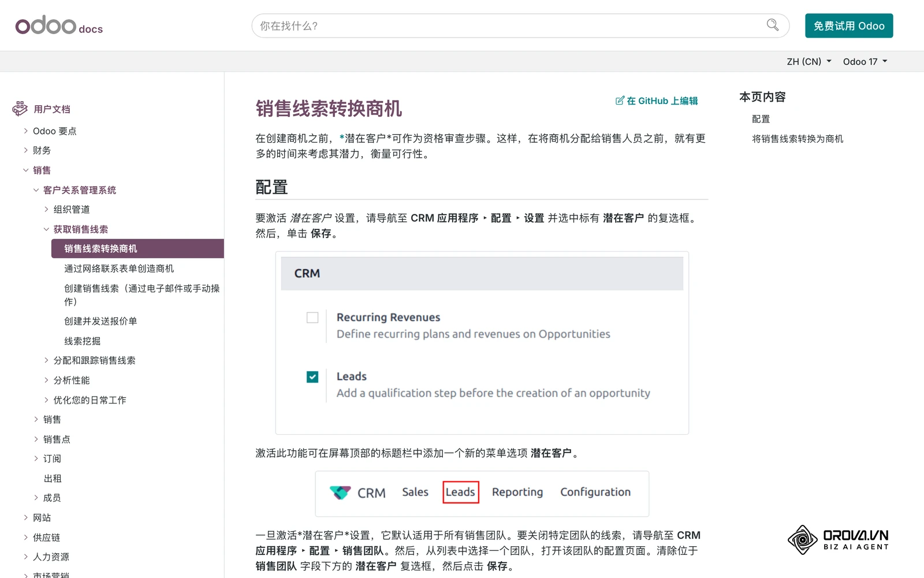
Task: Open the 线索挖掘 sidebar item
Action: [x=82, y=341]
